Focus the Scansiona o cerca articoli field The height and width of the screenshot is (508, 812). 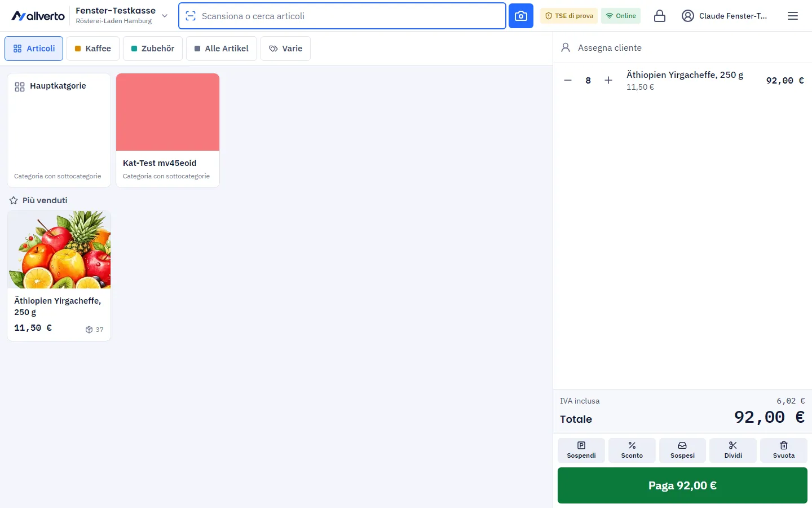(342, 16)
